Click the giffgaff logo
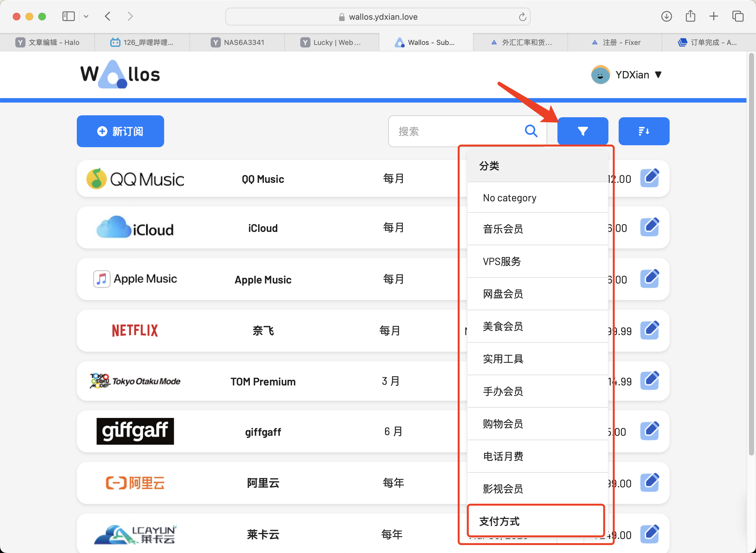Screen dimensions: 756x553 tap(135, 431)
